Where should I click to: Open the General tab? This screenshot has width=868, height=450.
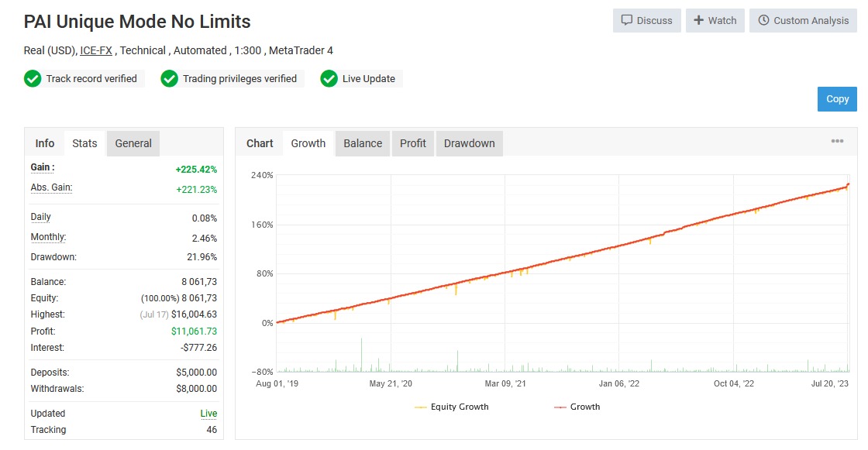tap(133, 143)
